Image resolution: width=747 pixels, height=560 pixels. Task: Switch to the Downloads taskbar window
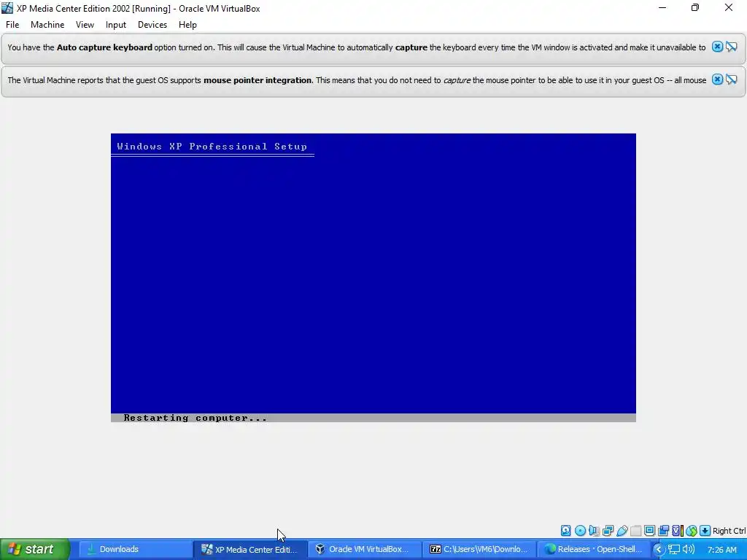tap(135, 549)
